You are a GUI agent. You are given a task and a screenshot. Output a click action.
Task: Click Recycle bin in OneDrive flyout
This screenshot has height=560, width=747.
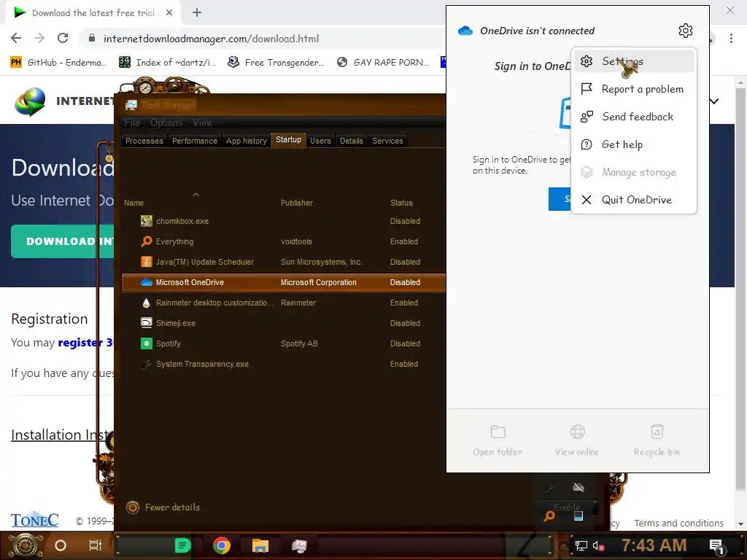(657, 440)
